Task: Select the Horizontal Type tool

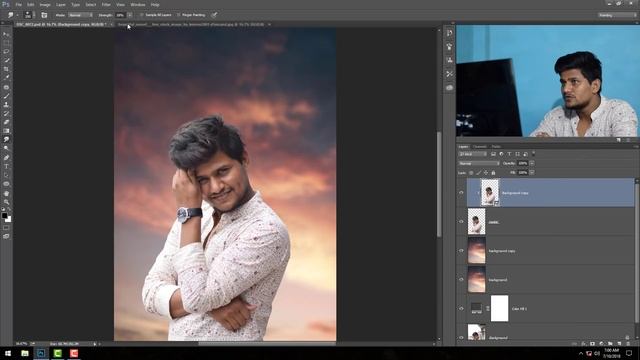Action: 6,167
